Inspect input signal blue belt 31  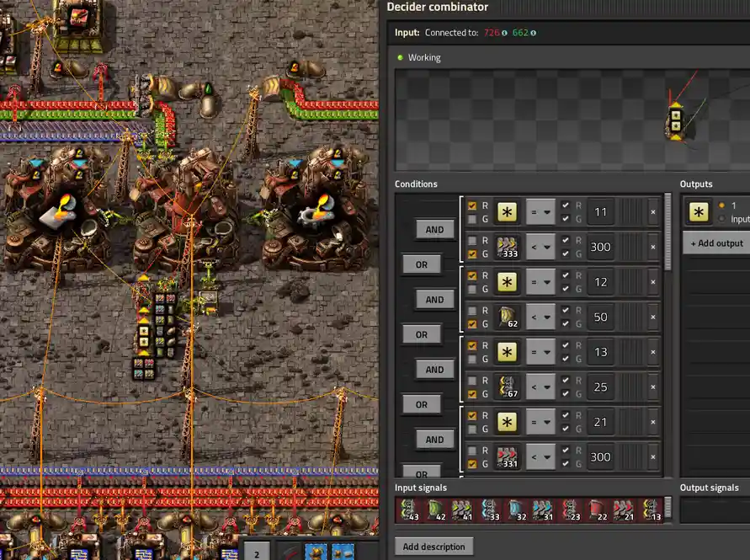click(543, 510)
